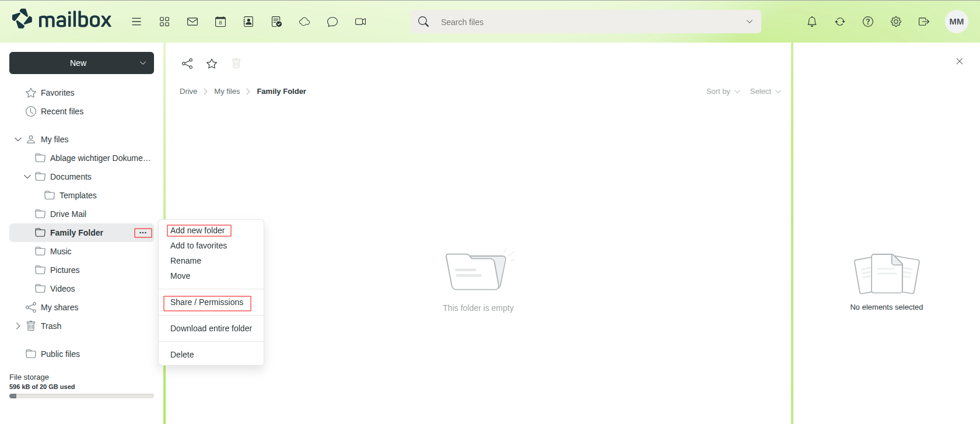Click the refresh sync icon
Image resolution: width=980 pixels, height=424 pixels.
coord(840,22)
